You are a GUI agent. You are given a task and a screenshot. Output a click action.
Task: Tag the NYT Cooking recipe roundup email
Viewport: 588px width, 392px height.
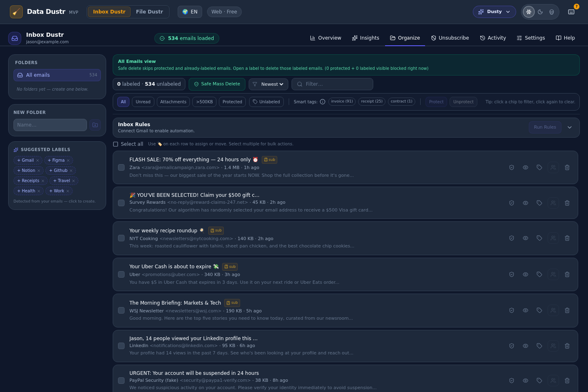click(539, 238)
